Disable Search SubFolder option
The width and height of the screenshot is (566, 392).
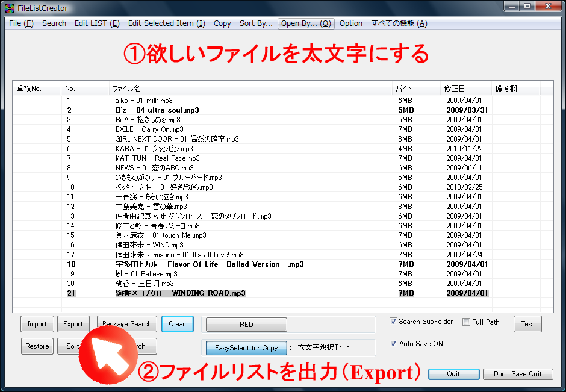tap(393, 322)
